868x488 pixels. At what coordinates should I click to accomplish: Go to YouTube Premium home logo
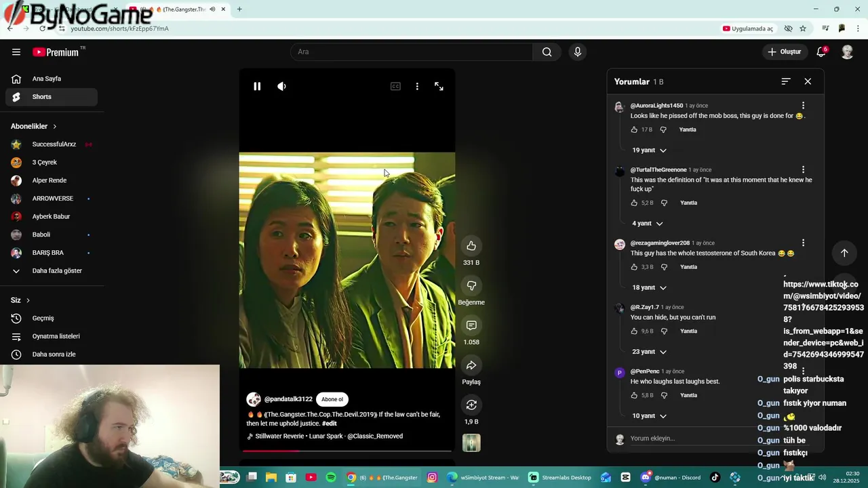pos(56,52)
